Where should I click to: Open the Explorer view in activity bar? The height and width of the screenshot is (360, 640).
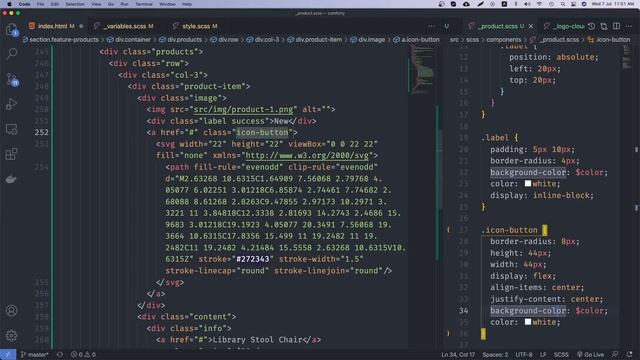pos(11,29)
